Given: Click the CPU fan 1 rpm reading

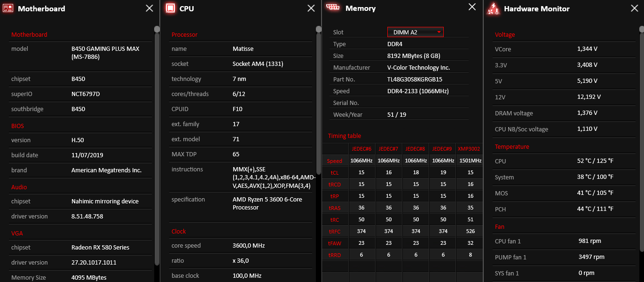Looking at the screenshot, I should [x=589, y=241].
